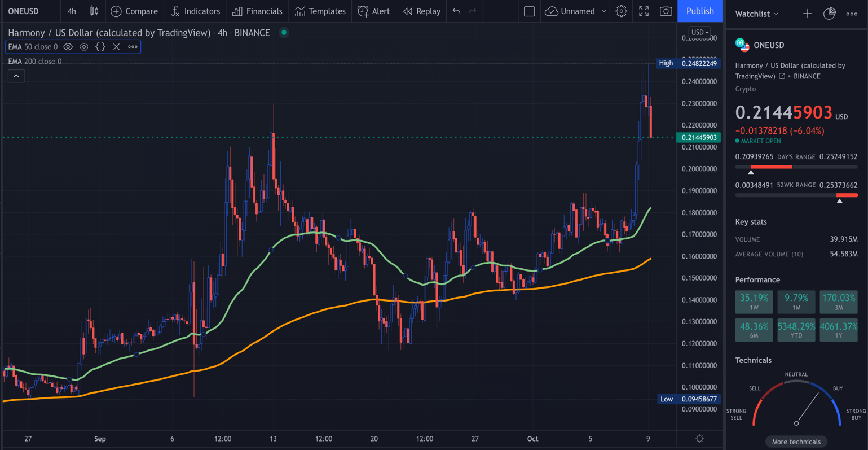Start bar Replay mode

[x=422, y=11]
